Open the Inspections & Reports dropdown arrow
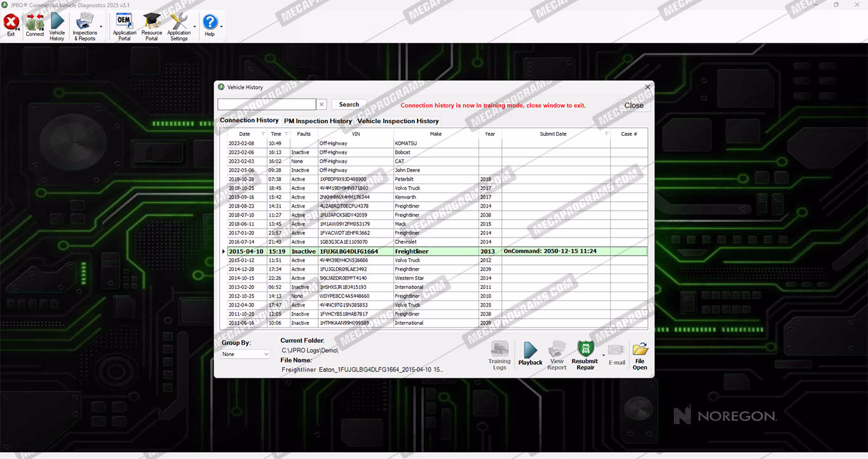 [x=101, y=27]
